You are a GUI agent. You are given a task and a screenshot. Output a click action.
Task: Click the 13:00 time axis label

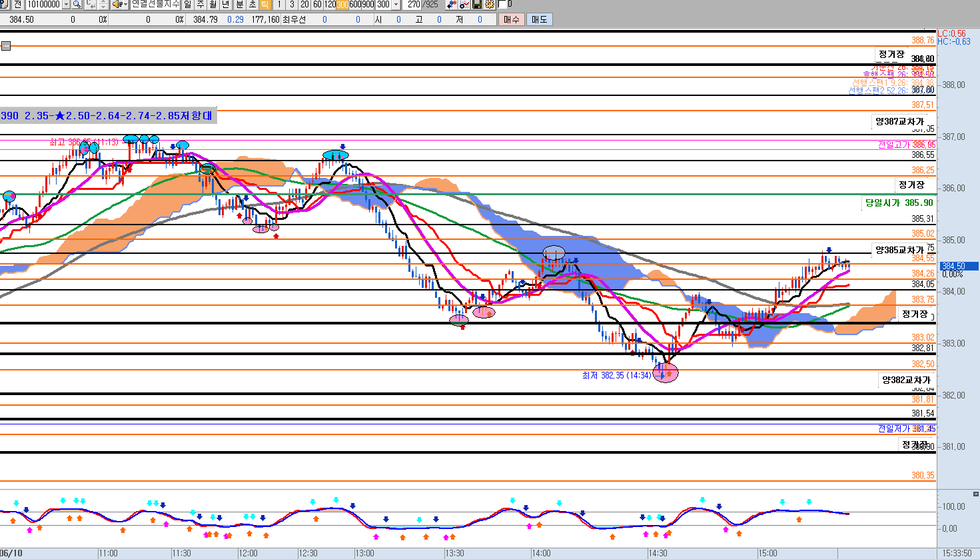365,553
